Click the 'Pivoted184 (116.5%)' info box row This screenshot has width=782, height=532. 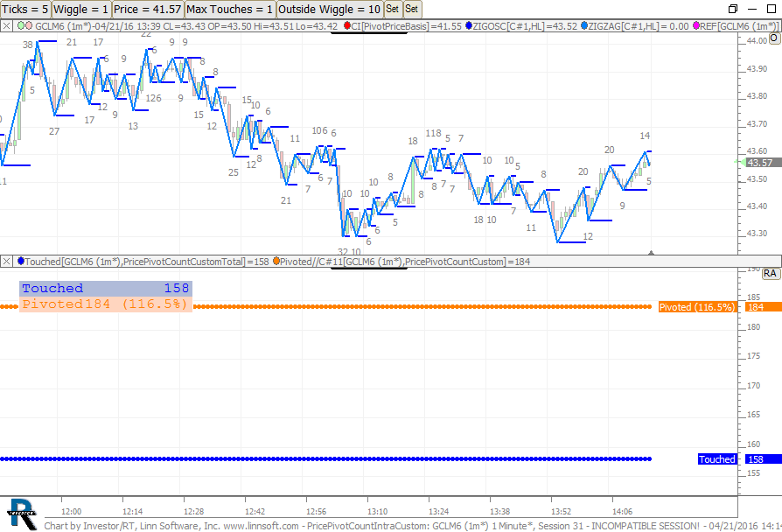(x=106, y=304)
